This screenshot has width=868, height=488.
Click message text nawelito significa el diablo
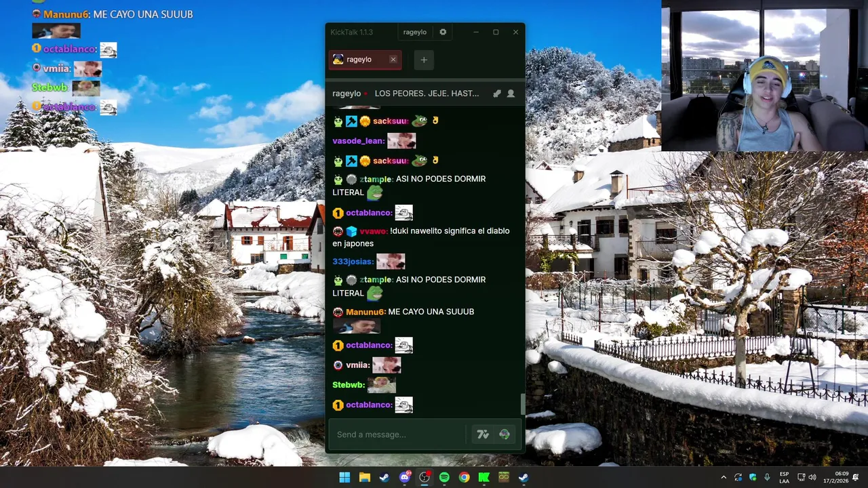pyautogui.click(x=459, y=231)
